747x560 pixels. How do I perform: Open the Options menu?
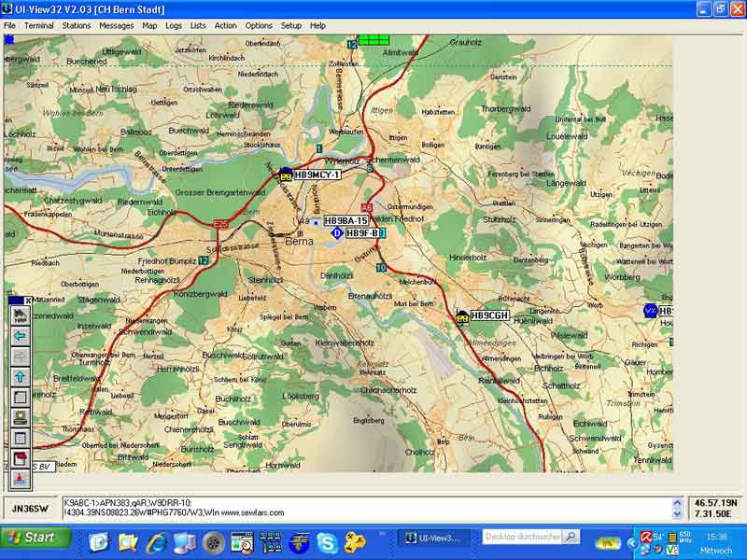259,26
